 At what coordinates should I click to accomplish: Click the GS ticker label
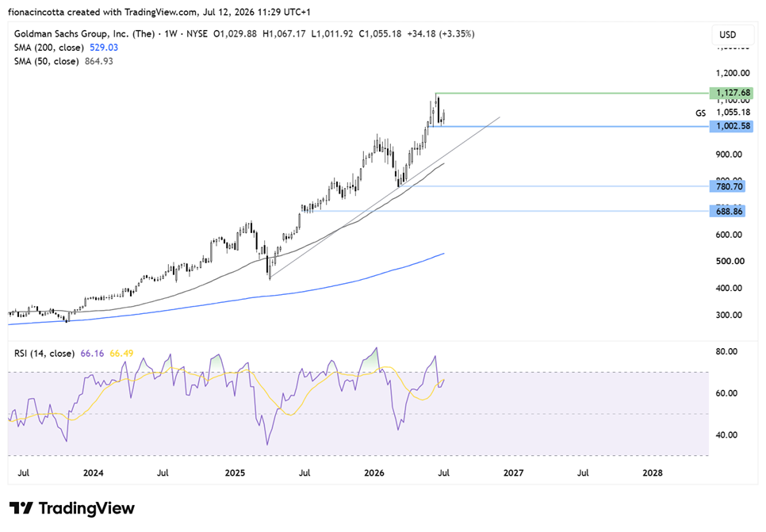[x=700, y=113]
